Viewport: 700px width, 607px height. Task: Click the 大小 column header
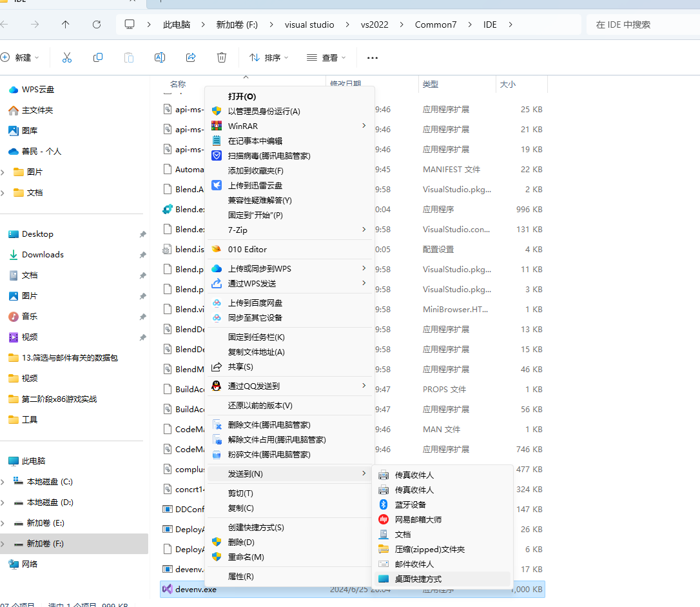pos(507,84)
